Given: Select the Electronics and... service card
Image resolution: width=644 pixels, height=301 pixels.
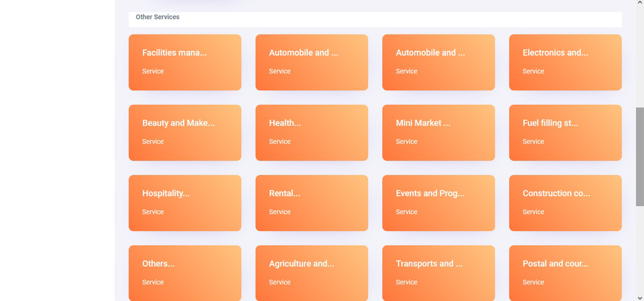Looking at the screenshot, I should click(x=565, y=62).
